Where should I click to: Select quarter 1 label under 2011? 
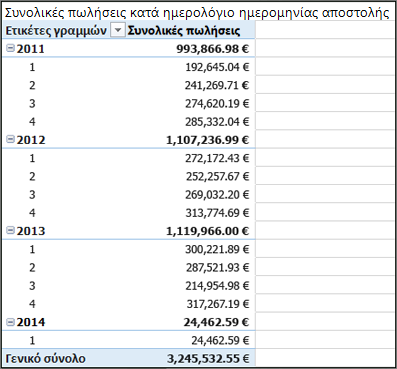[x=32, y=67]
